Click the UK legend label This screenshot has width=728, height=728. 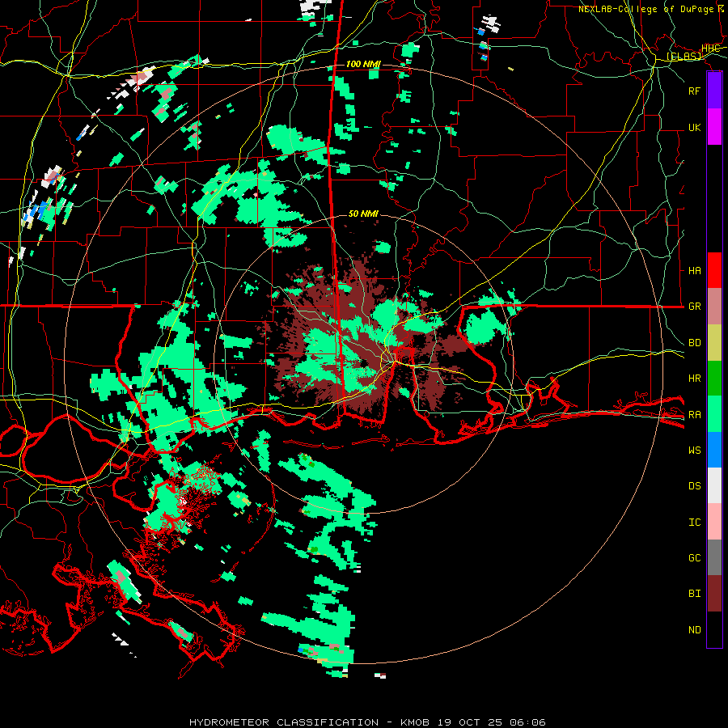[694, 128]
